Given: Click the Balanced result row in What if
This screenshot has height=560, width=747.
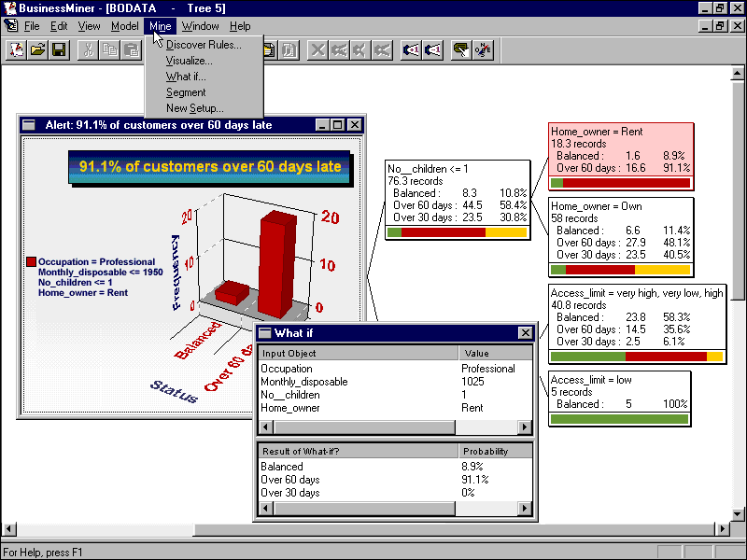Looking at the screenshot, I should [395, 467].
